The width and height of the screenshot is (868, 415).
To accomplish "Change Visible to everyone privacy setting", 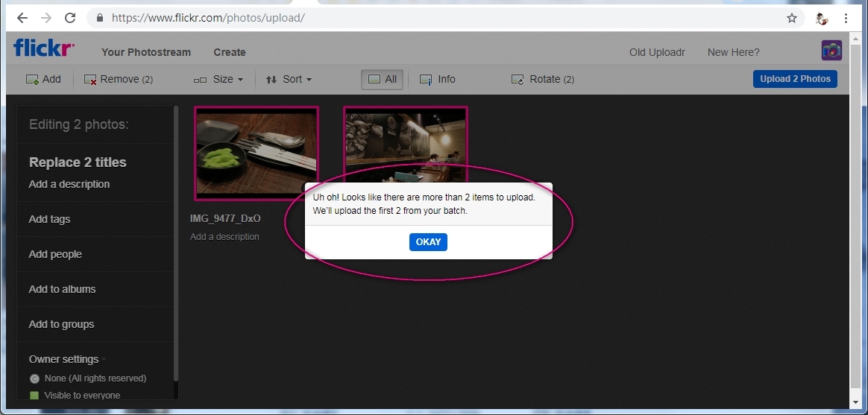I will click(x=75, y=395).
